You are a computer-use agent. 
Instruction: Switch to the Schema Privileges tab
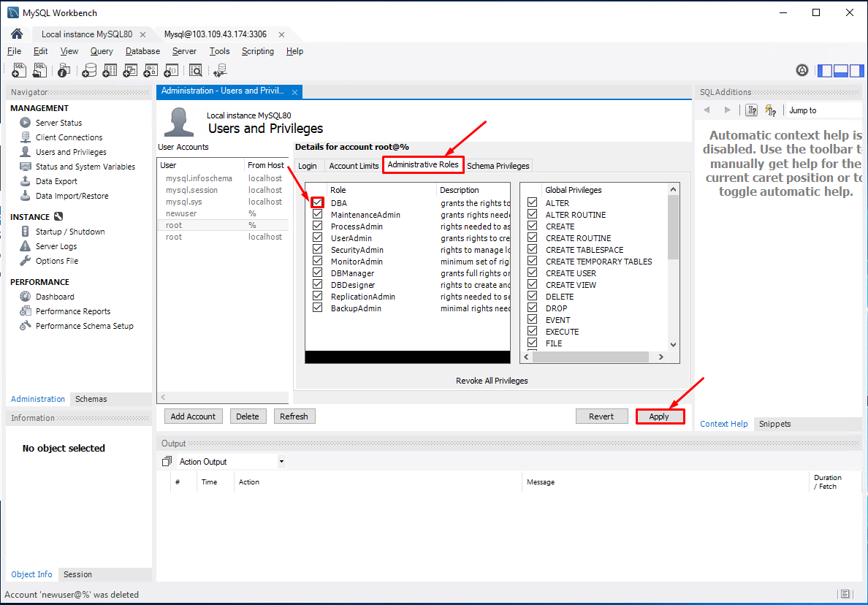(x=498, y=166)
